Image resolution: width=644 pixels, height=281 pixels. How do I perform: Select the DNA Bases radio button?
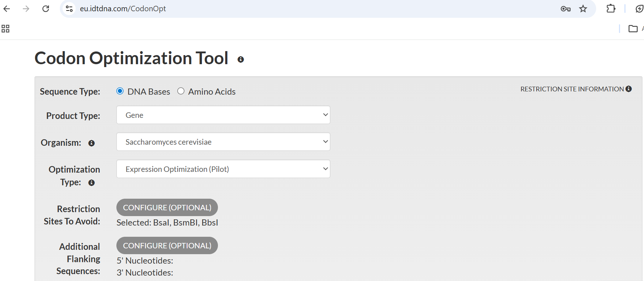coord(120,91)
